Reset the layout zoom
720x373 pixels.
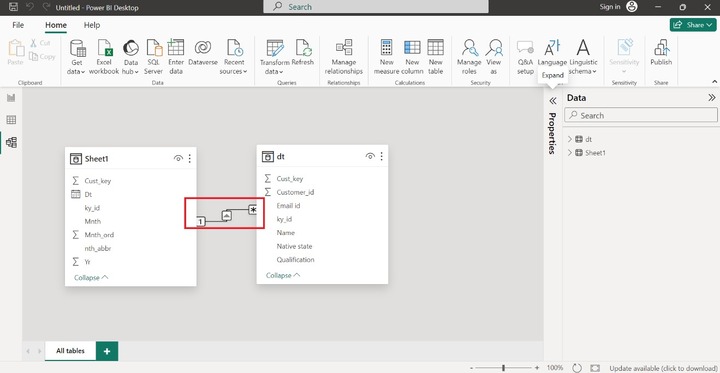coord(578,368)
